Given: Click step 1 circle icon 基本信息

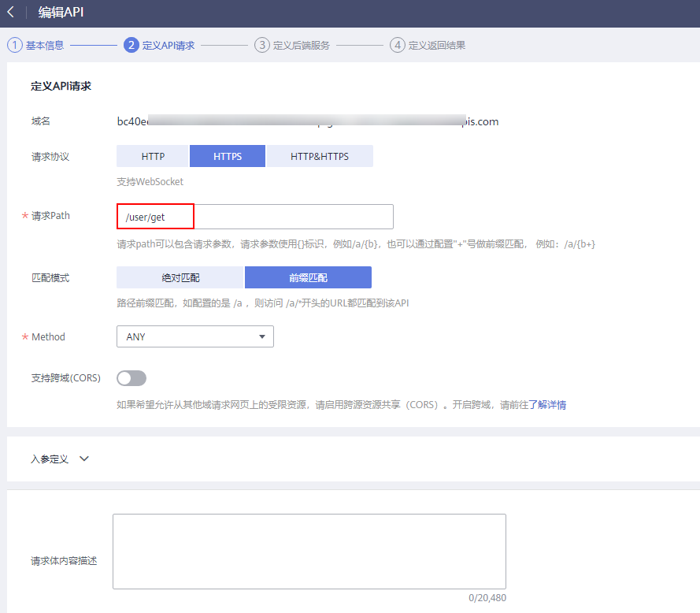Looking at the screenshot, I should [15, 45].
